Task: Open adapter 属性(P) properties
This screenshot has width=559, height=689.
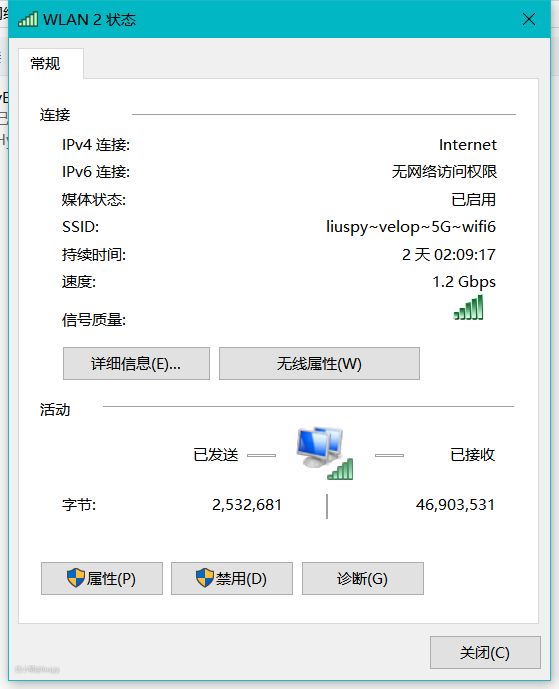Action: (x=102, y=578)
